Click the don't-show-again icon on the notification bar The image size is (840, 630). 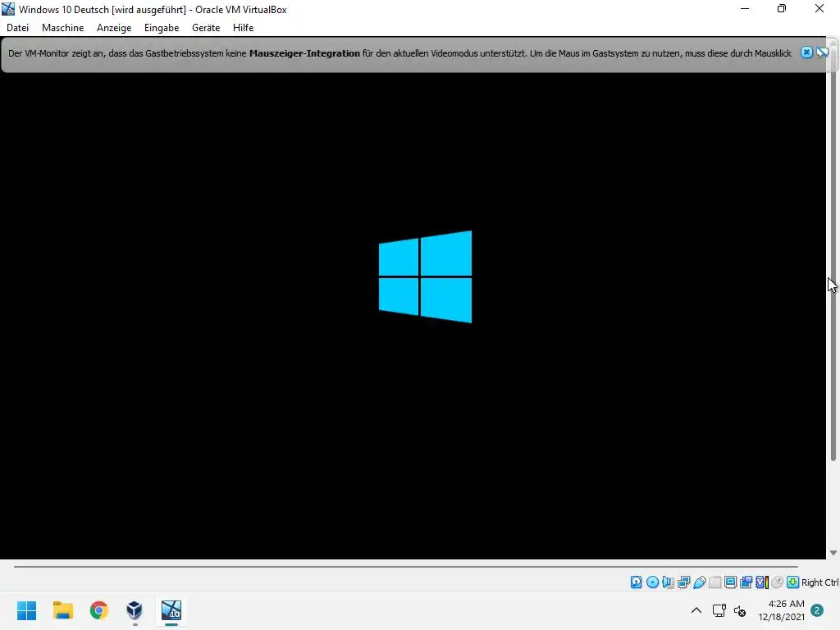point(822,52)
